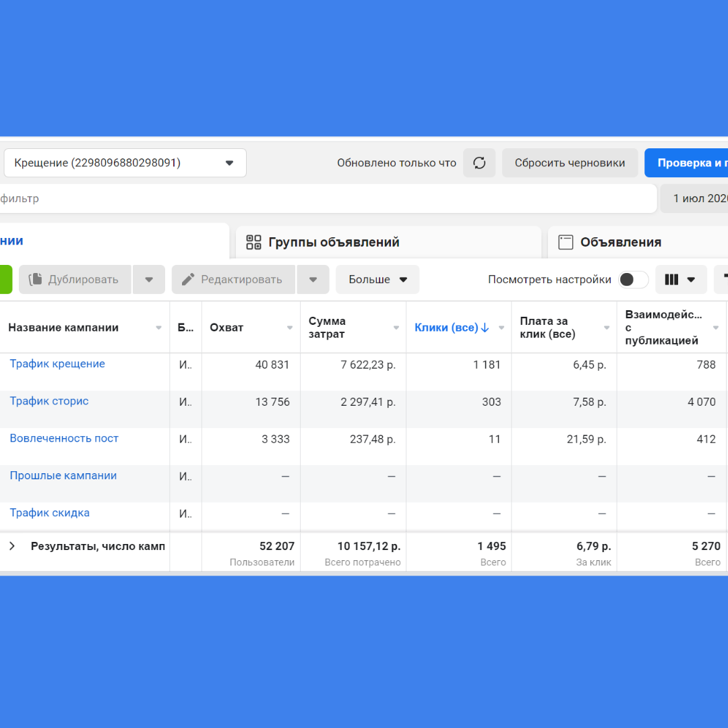Open the Прошлые кампании campaign link
Image resolution: width=728 pixels, height=728 pixels.
point(63,475)
